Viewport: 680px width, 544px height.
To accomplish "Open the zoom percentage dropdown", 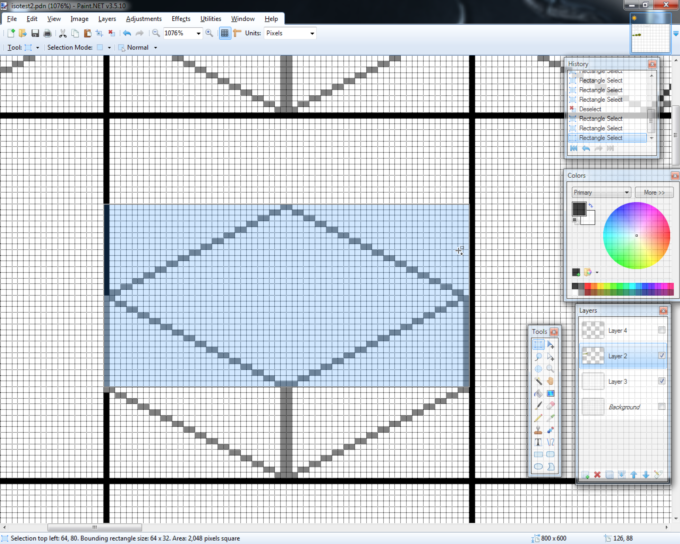I will [199, 33].
